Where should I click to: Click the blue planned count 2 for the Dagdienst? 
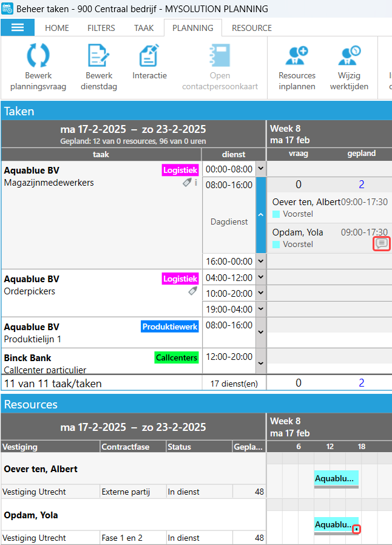(x=362, y=184)
